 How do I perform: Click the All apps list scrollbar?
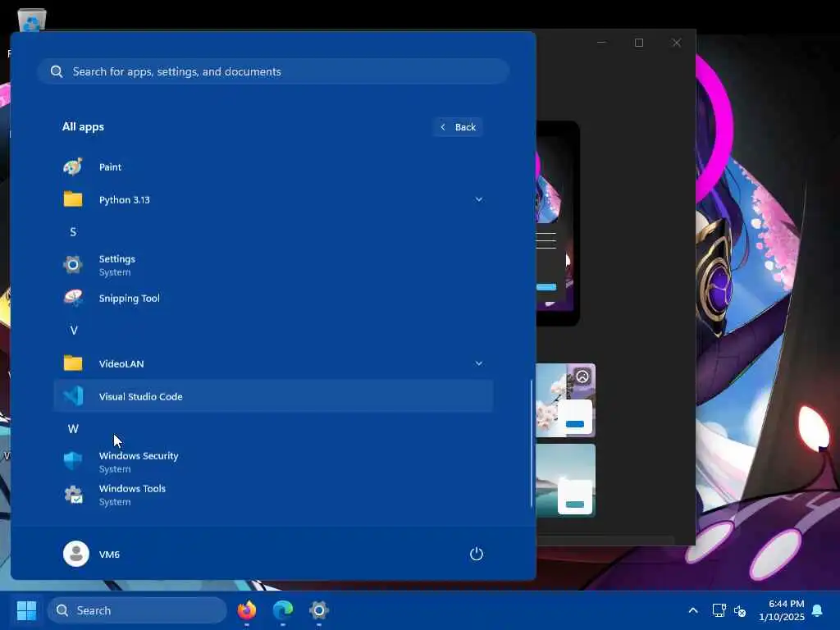click(x=532, y=444)
